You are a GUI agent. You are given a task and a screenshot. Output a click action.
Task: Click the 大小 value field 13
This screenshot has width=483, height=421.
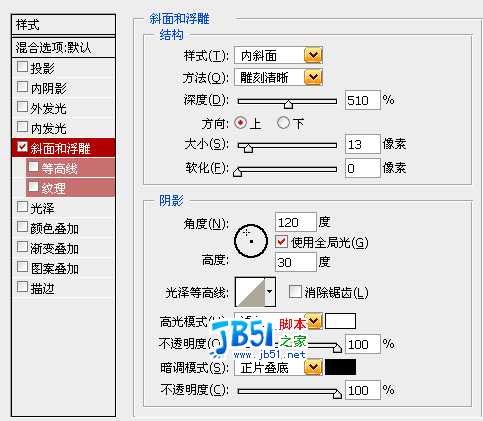pos(363,144)
